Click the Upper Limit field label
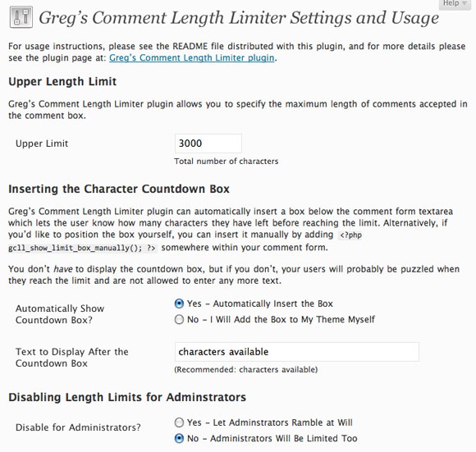 42,144
